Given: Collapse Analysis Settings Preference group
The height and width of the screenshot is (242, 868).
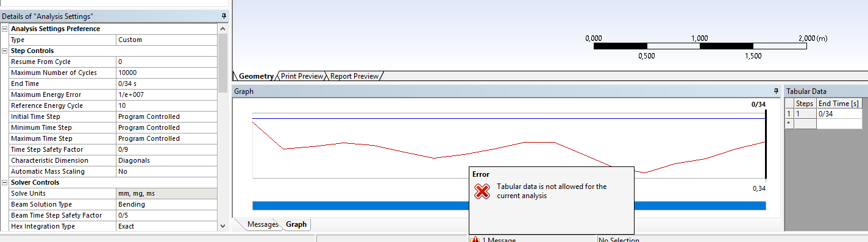Looking at the screenshot, I should click(x=5, y=29).
